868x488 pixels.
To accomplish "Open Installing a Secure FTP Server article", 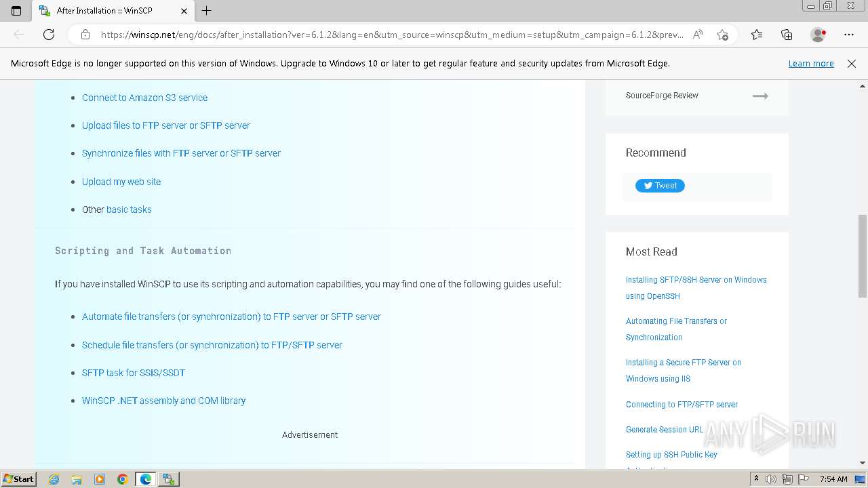I will [x=684, y=371].
